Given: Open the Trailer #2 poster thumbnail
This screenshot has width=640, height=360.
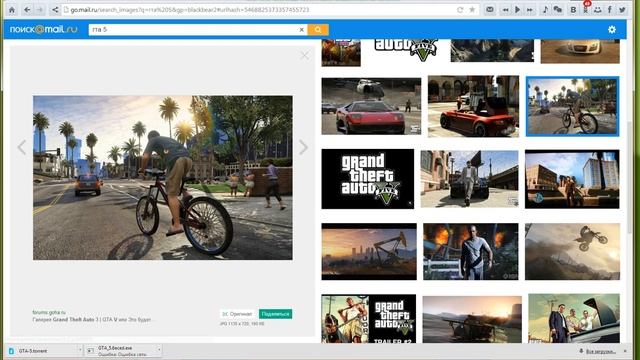Looking at the screenshot, I should pyautogui.click(x=369, y=318).
